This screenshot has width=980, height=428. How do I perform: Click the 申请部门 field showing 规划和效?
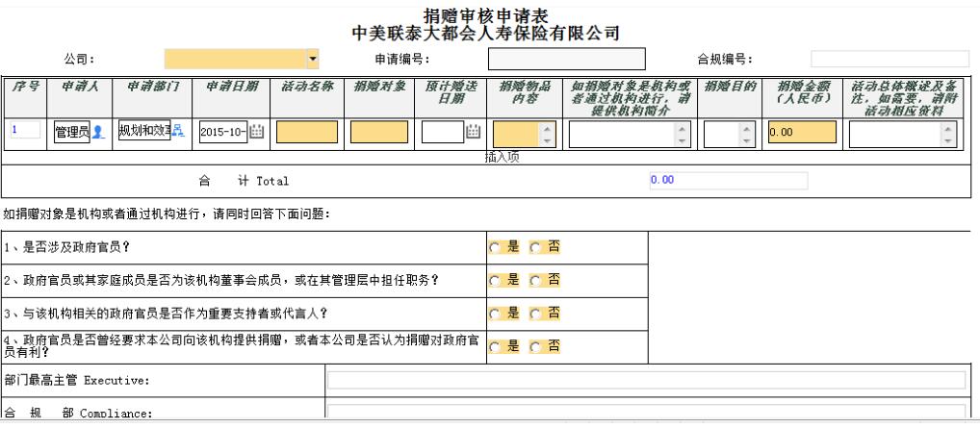click(144, 131)
